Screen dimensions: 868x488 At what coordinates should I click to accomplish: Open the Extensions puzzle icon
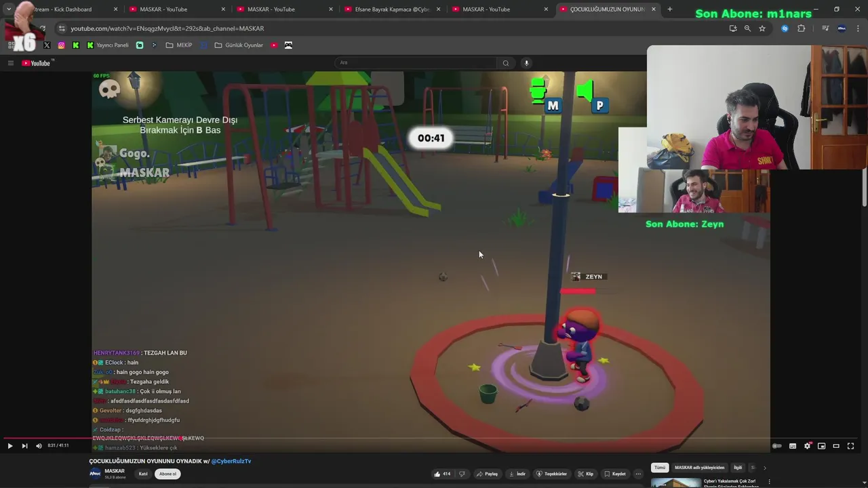(802, 28)
